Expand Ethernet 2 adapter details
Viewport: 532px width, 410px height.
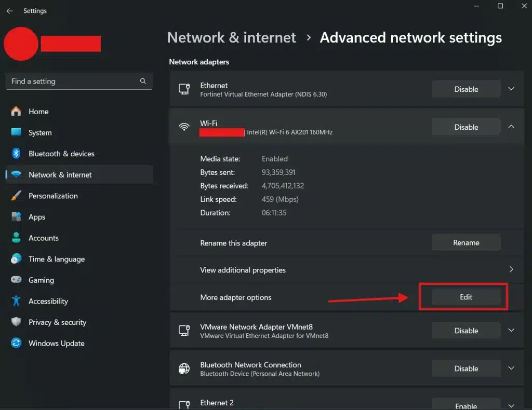point(511,406)
